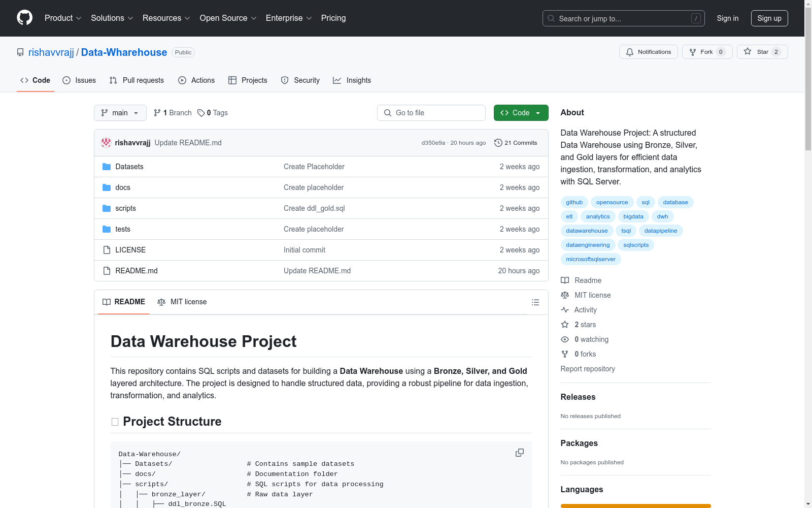Viewport: 812px width, 508px height.
Task: Click the Sign in link
Action: 728,18
